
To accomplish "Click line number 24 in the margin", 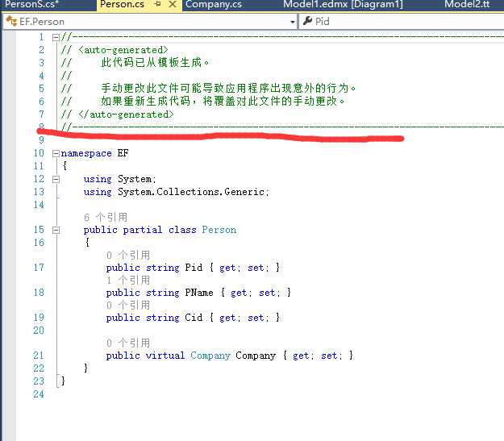I will [x=39, y=394].
